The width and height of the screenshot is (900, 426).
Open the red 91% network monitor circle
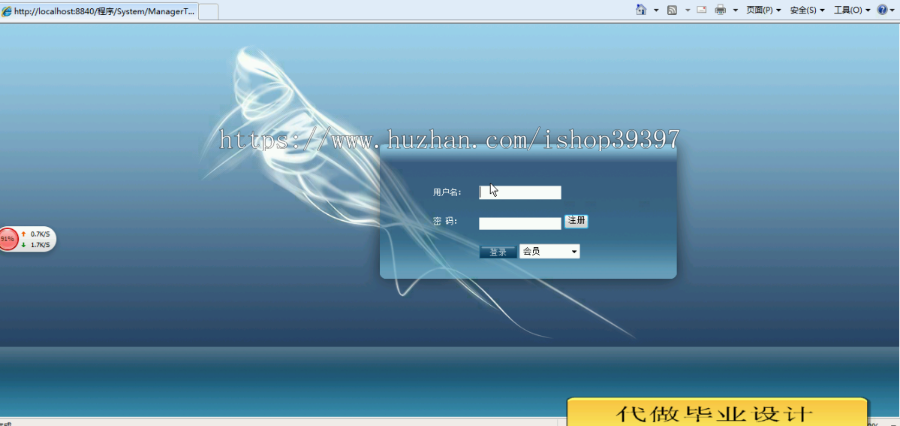9,239
